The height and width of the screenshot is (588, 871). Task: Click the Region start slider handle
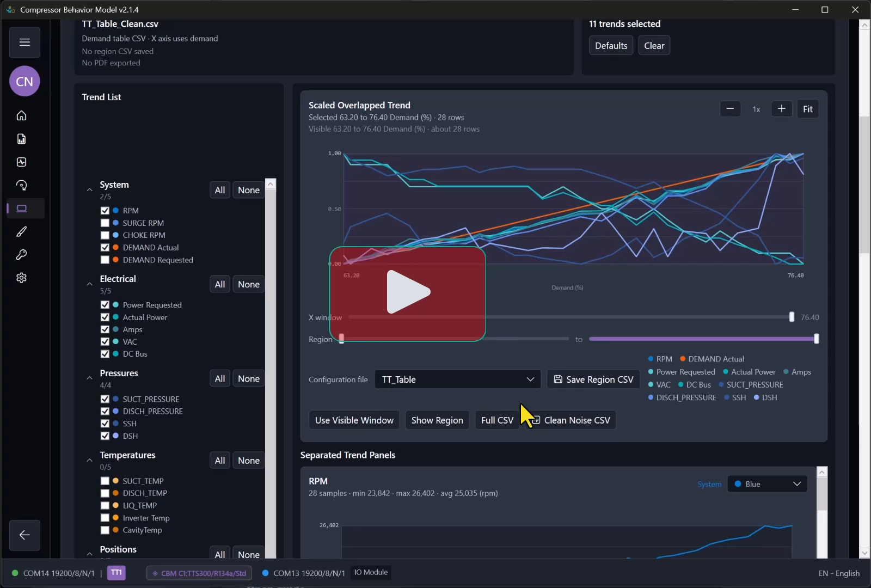click(341, 339)
